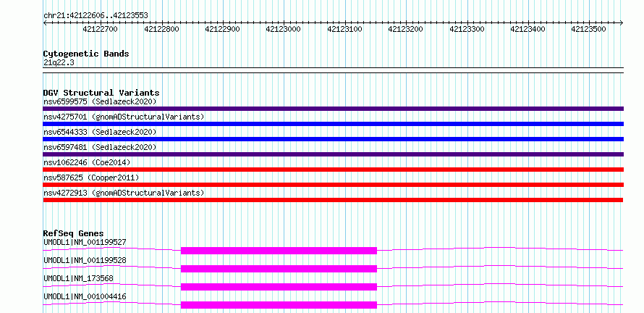Click ruler position 42123000

tap(284, 29)
